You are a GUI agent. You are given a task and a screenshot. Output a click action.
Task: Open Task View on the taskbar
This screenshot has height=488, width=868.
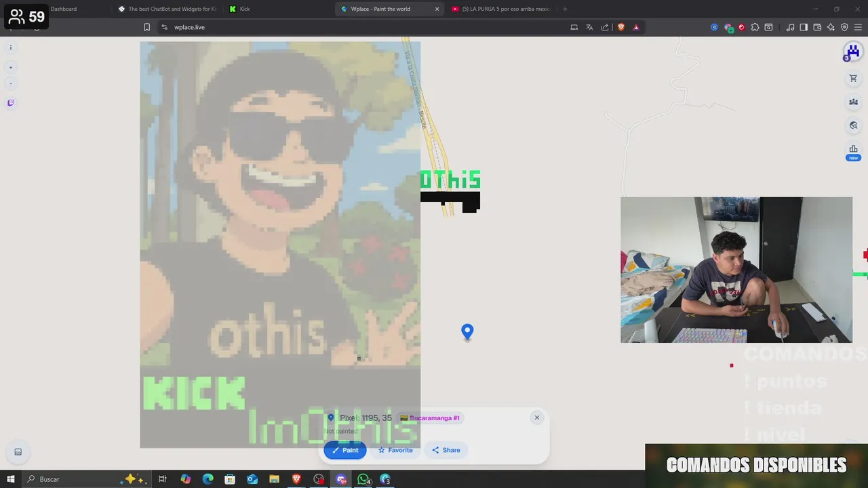163,479
